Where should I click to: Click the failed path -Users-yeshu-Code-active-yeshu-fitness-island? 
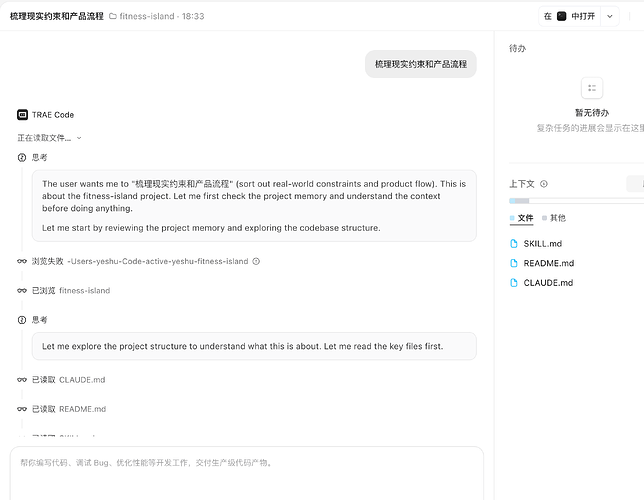[158, 261]
